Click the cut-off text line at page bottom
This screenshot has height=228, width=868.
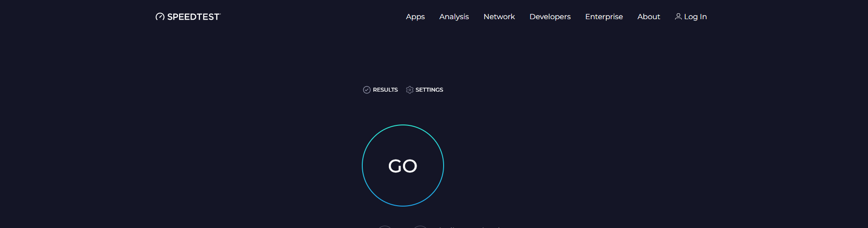[x=471, y=227]
